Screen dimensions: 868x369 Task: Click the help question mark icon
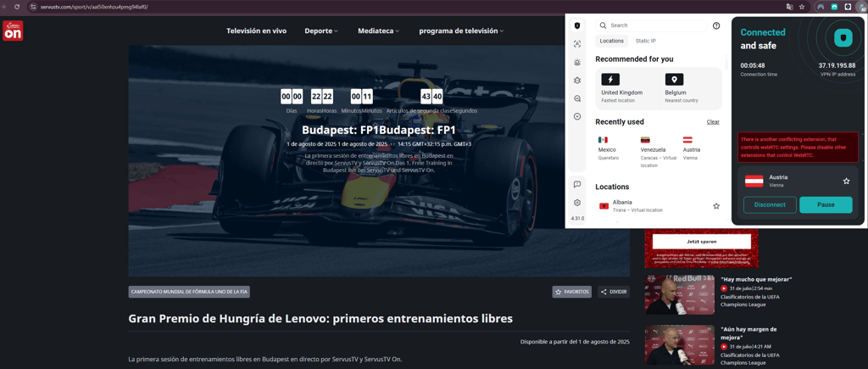tap(716, 25)
